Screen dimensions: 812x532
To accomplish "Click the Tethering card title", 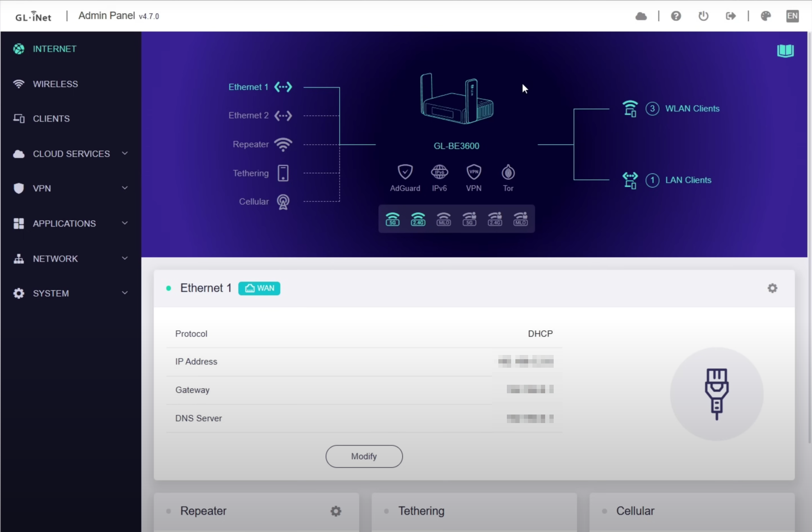I will point(421,511).
